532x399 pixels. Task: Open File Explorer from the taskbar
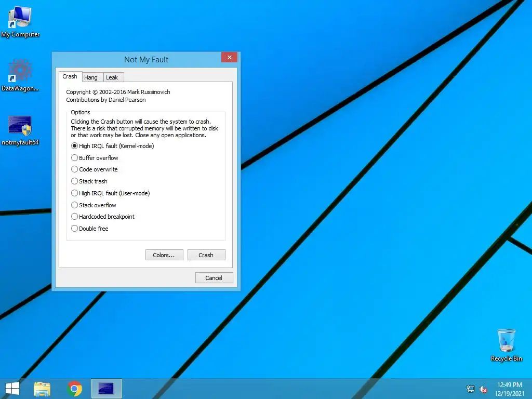[x=42, y=389]
